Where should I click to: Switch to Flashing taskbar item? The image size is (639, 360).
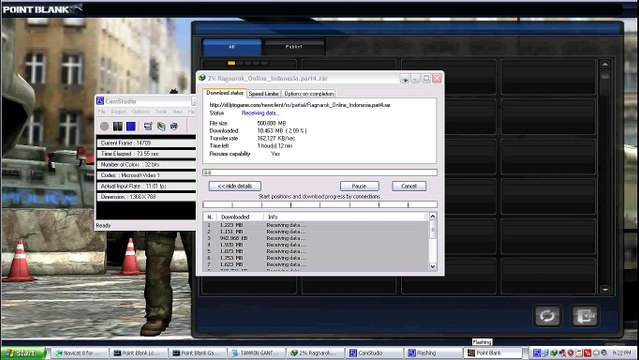(x=433, y=353)
